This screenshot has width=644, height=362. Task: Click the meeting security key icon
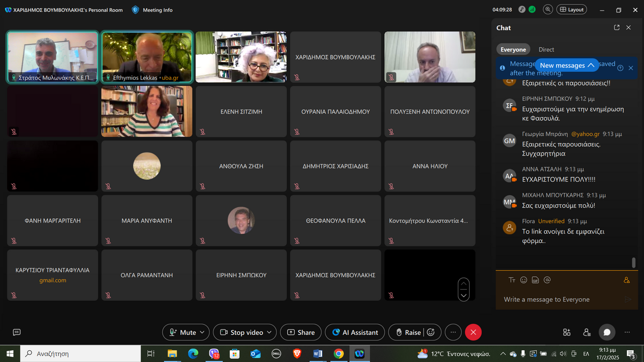[522, 10]
